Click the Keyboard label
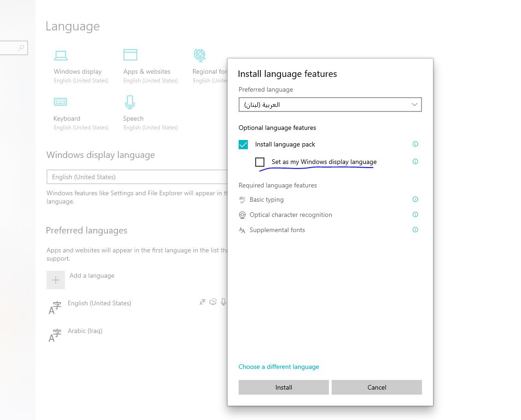 [x=67, y=119]
